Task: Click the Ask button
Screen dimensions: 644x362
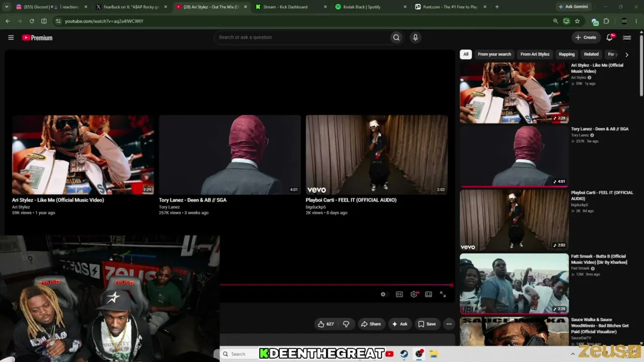Action: pyautogui.click(x=399, y=324)
